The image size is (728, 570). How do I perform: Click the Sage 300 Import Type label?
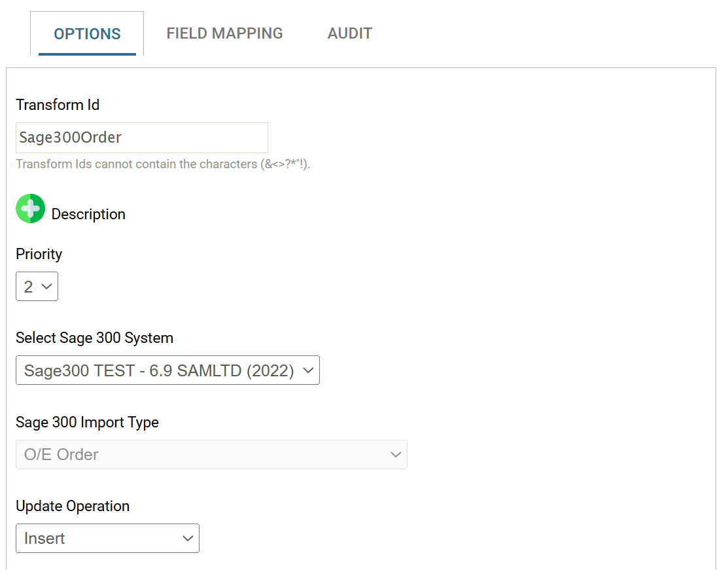[x=87, y=422]
